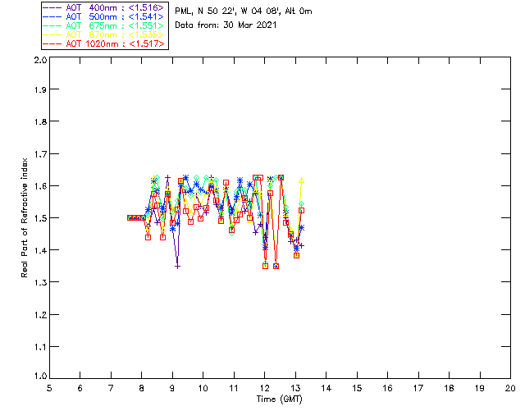Click the 15 x-axis time label
Screen dimensions: 525x420
click(x=357, y=388)
